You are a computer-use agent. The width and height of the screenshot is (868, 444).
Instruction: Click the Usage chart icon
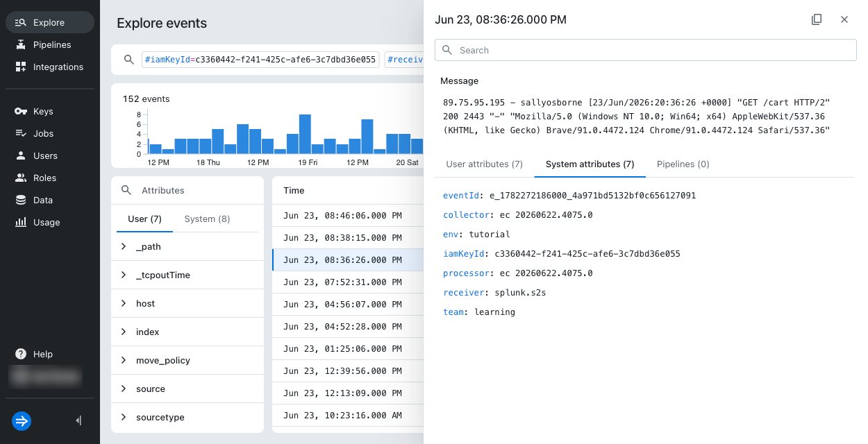point(21,223)
